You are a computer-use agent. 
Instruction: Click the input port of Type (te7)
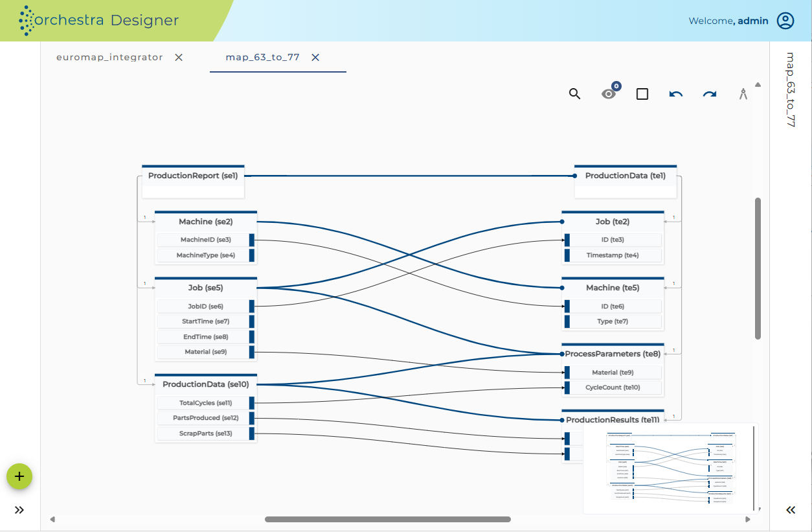(567, 321)
